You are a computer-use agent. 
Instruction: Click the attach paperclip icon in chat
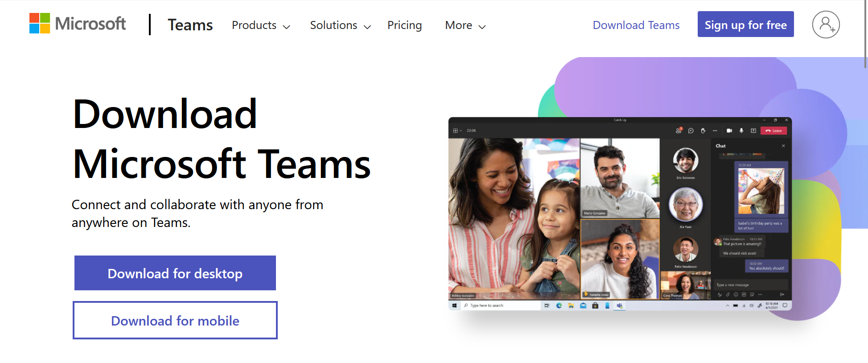coord(728,294)
